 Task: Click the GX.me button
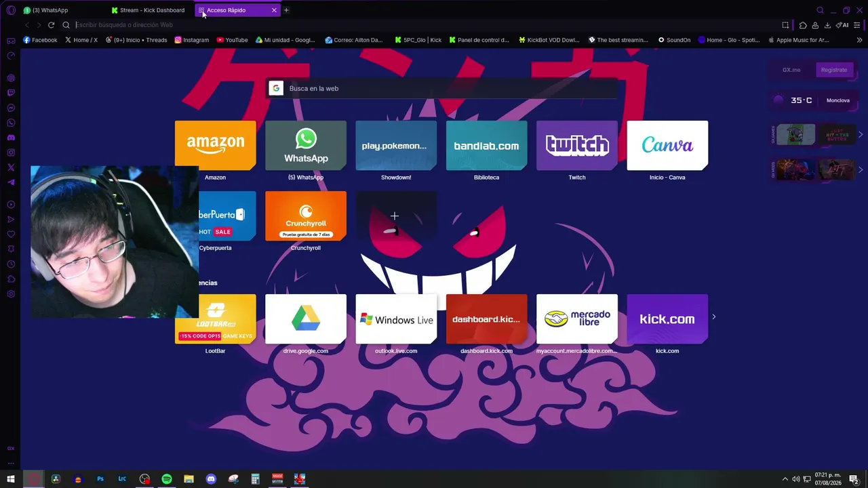tap(791, 70)
